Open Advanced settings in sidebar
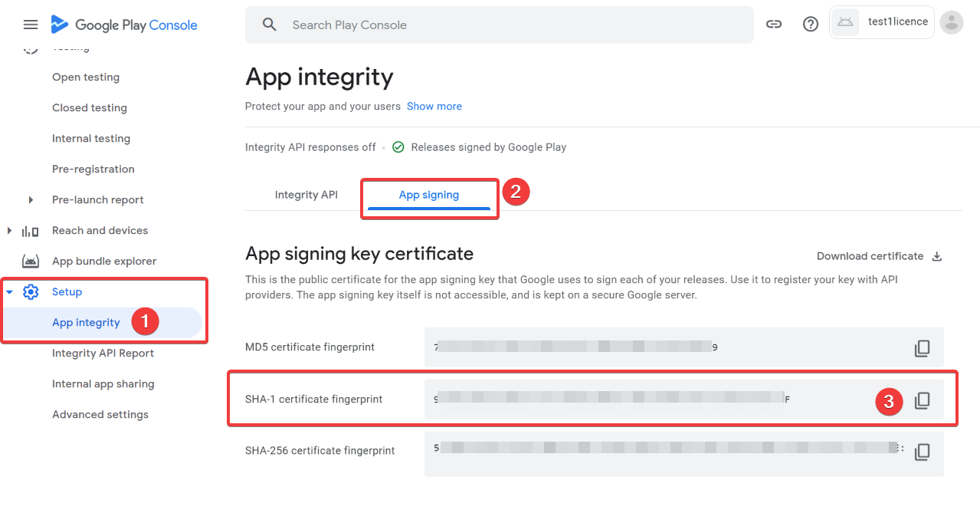Screen dimensions: 980x513 coord(100,415)
